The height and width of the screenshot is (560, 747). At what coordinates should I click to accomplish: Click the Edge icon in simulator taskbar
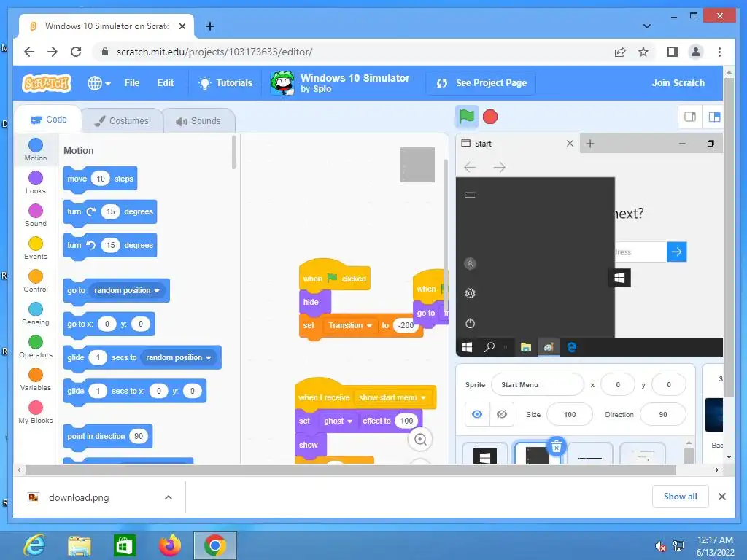pos(572,347)
